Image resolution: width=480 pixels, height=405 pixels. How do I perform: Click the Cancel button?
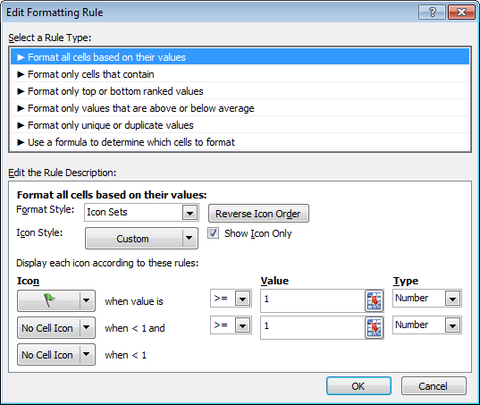(x=433, y=386)
